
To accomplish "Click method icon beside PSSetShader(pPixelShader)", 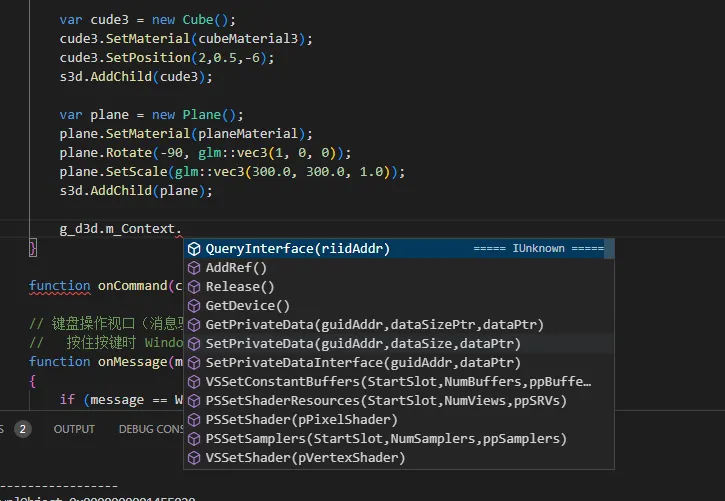I will point(194,419).
